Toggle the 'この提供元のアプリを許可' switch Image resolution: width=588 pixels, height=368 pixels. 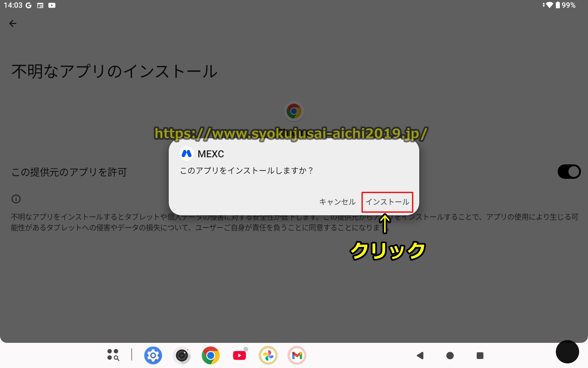(569, 172)
